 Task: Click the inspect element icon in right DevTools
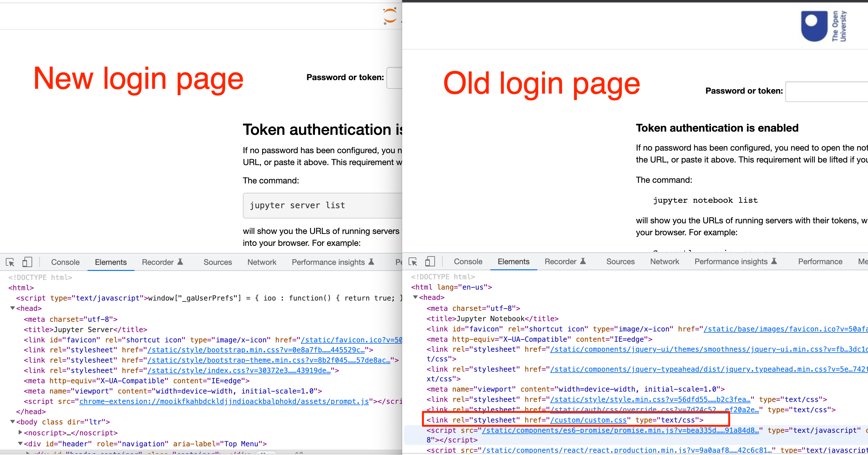click(413, 262)
